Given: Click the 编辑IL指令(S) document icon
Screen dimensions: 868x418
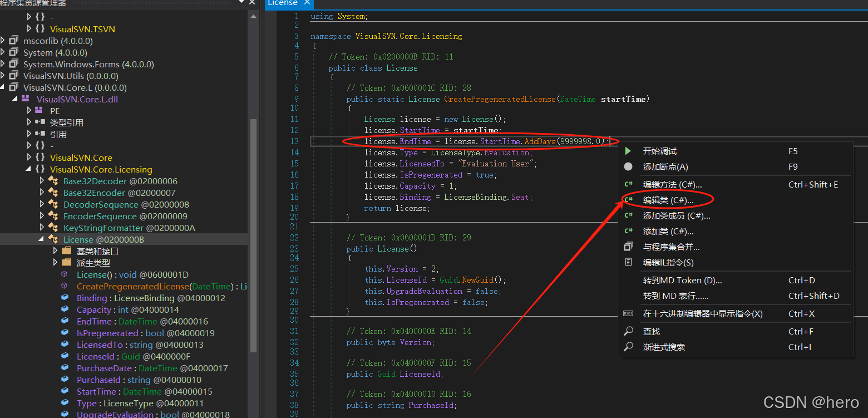Looking at the screenshot, I should (x=628, y=262).
